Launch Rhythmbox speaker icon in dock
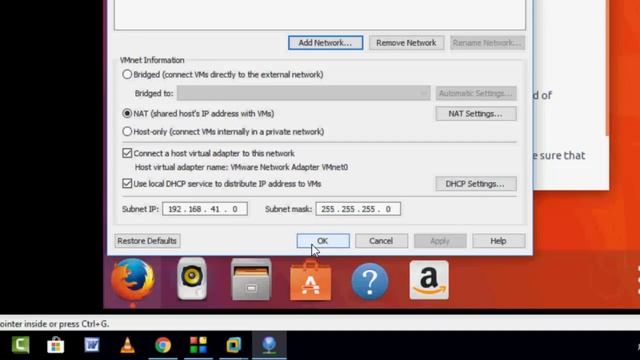The image size is (640, 360). coord(192,279)
